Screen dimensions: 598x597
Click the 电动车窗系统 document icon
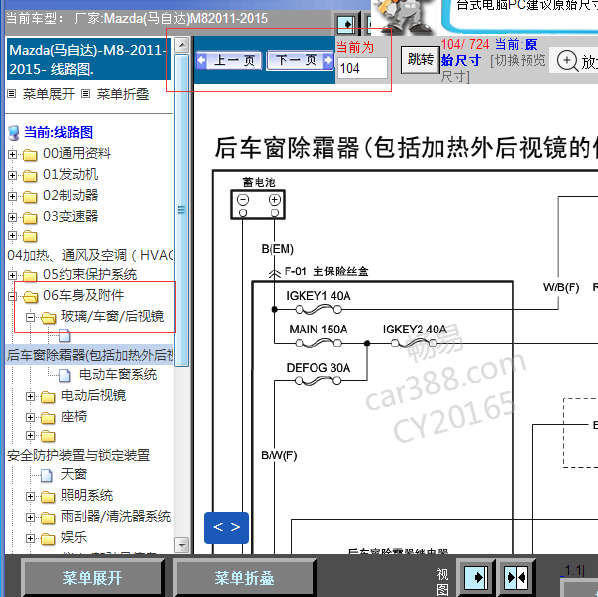pyautogui.click(x=65, y=375)
